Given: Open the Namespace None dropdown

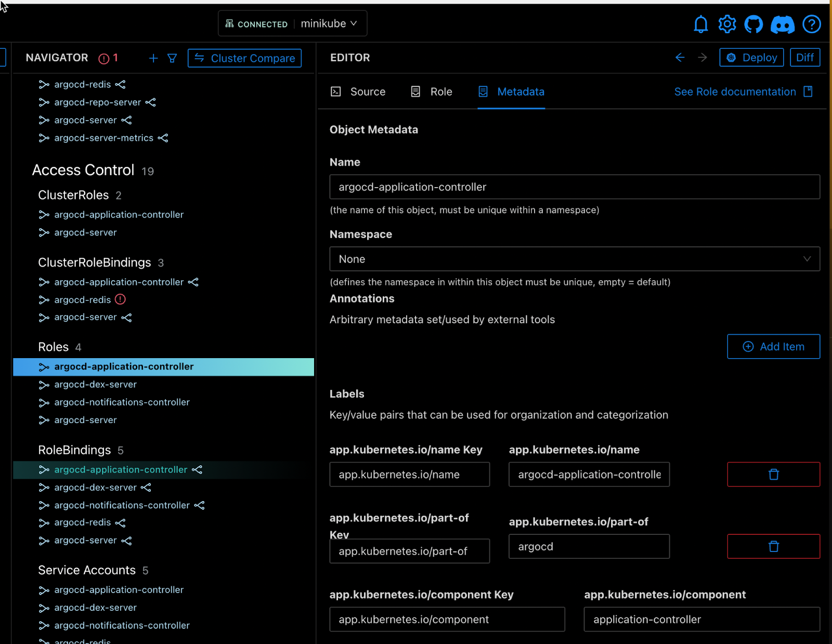Looking at the screenshot, I should coord(575,259).
